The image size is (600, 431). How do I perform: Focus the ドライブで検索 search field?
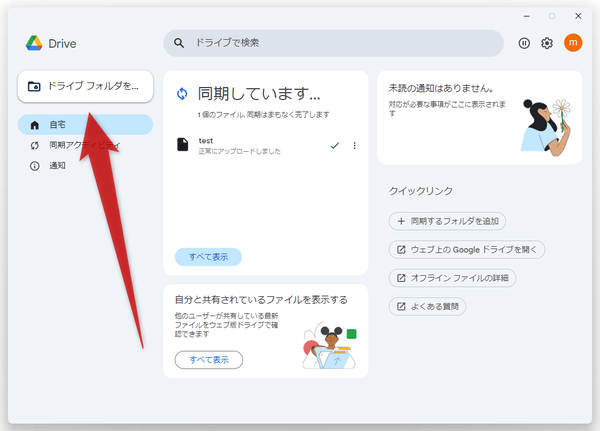point(340,43)
